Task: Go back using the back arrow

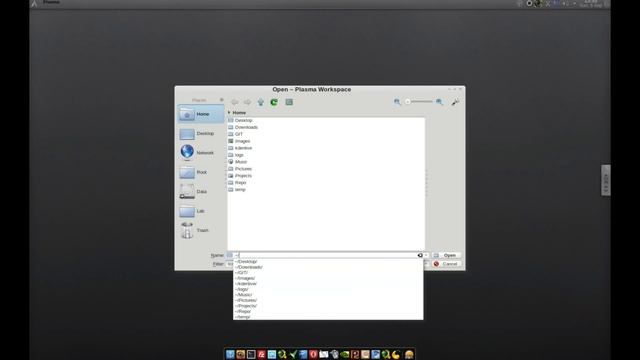Action: [x=235, y=102]
